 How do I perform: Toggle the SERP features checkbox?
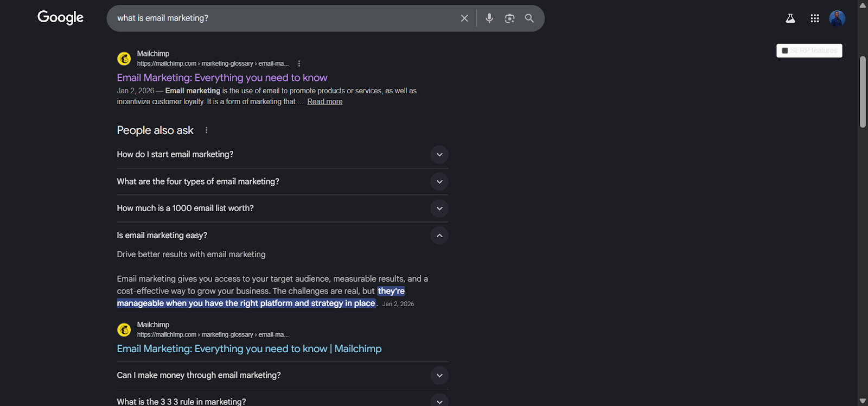(785, 50)
